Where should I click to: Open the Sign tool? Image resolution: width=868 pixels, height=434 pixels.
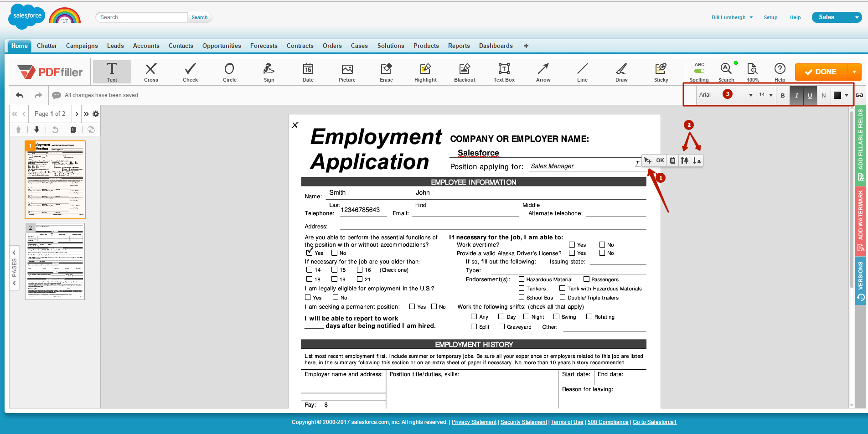click(269, 72)
